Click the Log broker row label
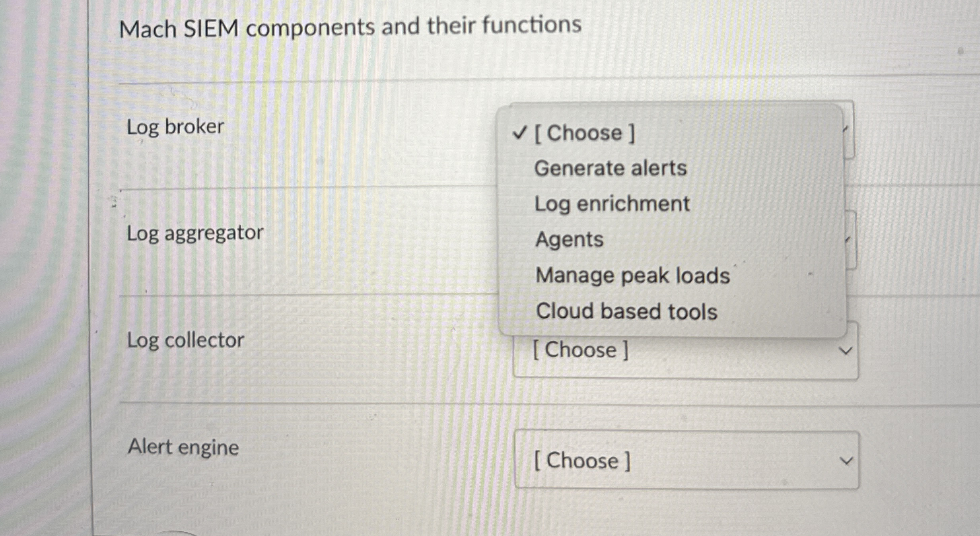This screenshot has width=980, height=536. [175, 128]
